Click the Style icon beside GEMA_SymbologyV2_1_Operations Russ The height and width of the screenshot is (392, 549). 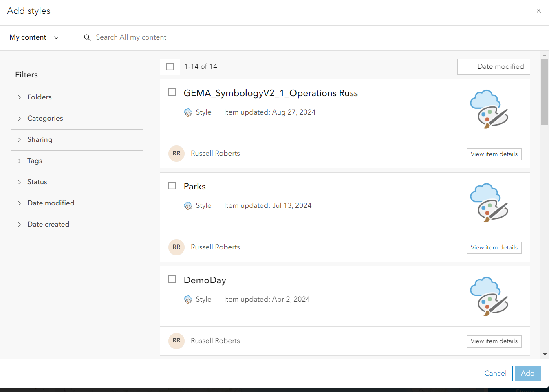[x=188, y=112]
